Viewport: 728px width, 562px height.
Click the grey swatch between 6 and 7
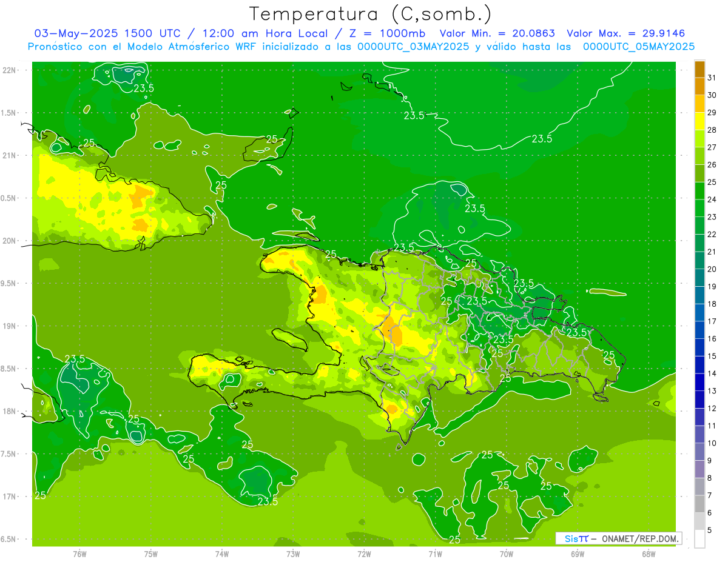[699, 504]
